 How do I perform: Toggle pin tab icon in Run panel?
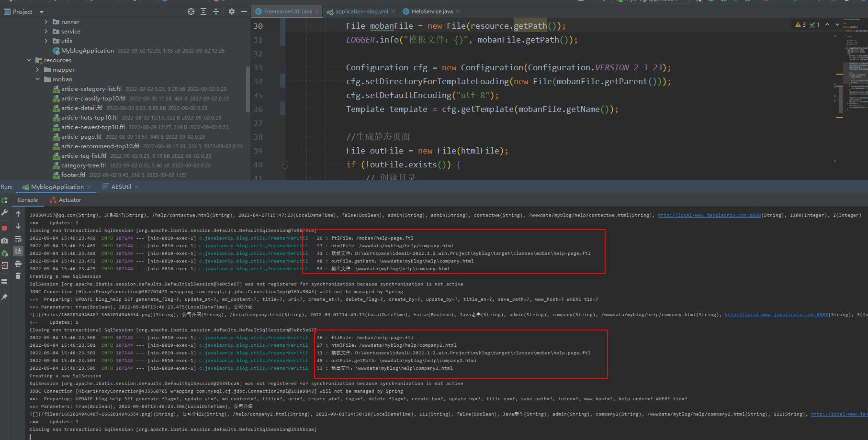point(5,297)
